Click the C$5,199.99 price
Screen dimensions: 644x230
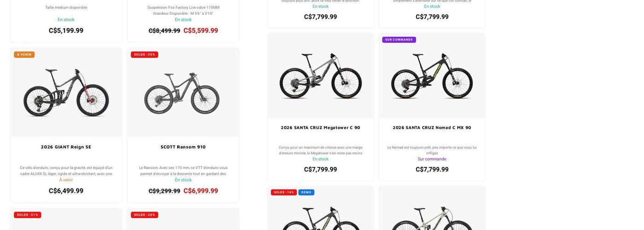[66, 31]
